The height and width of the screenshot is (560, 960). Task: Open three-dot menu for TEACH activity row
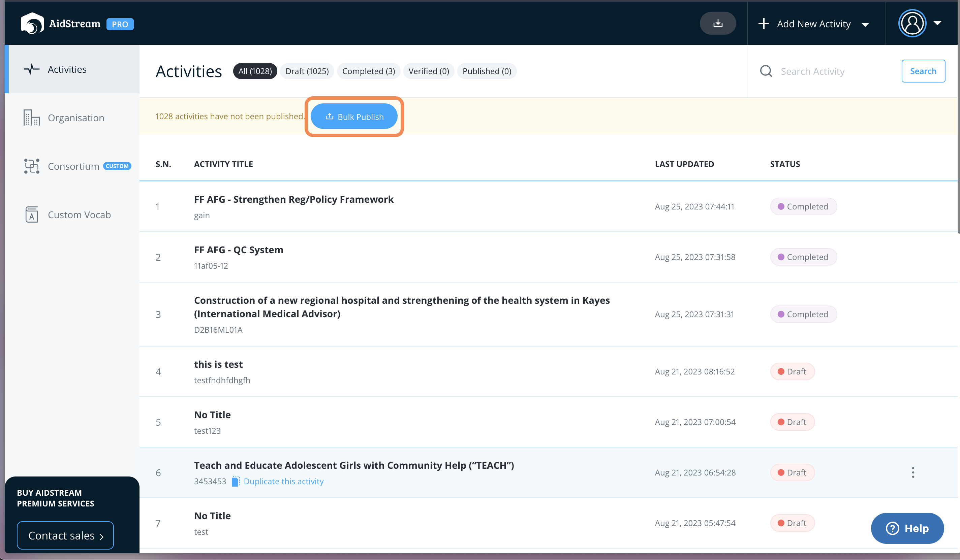[913, 472]
